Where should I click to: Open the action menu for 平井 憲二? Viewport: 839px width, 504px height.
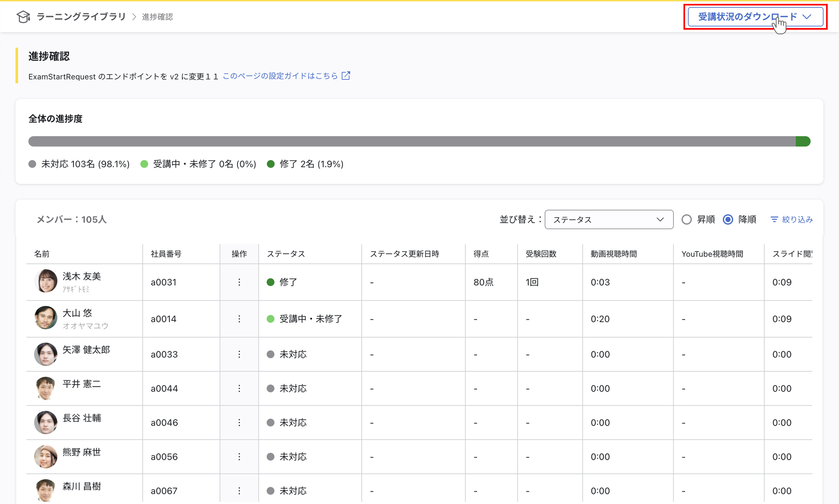click(239, 388)
